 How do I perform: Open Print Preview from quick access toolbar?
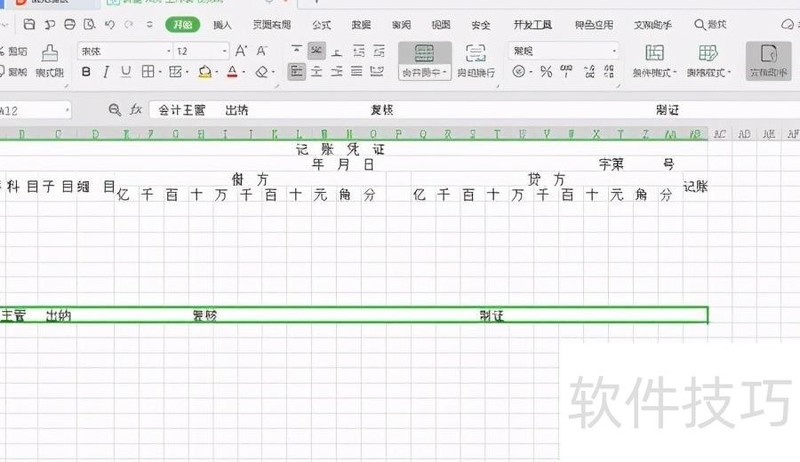click(x=89, y=24)
